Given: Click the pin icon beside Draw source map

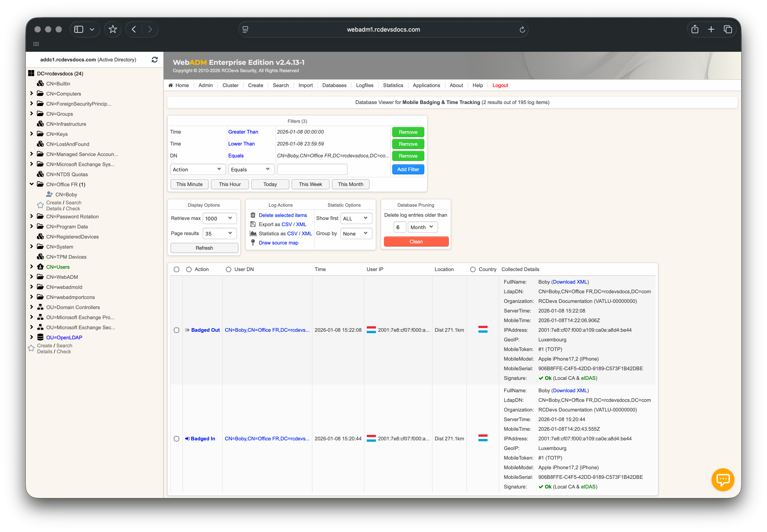Looking at the screenshot, I should (x=253, y=243).
